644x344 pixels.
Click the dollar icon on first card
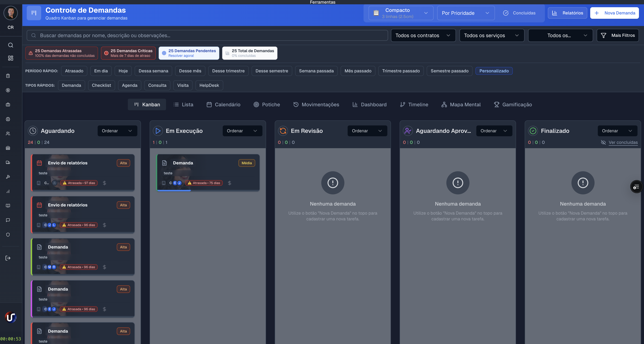(105, 183)
